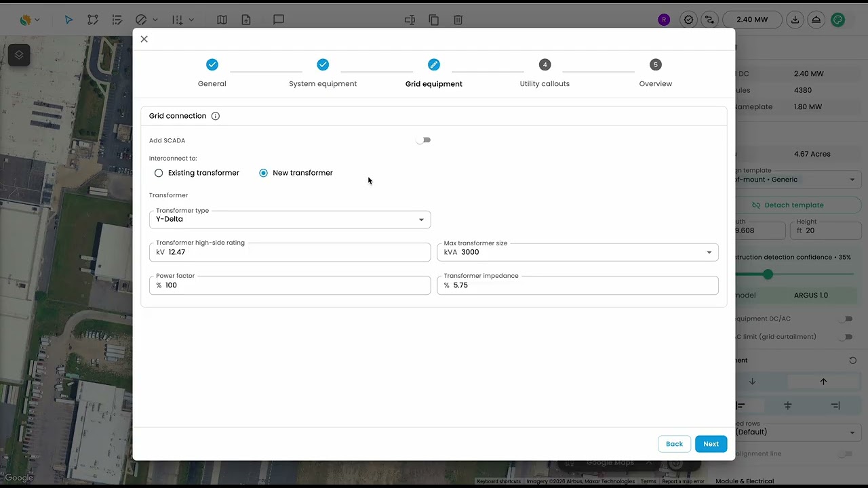Image resolution: width=868 pixels, height=488 pixels.
Task: Edit Transformer high-side rating field
Action: pyautogui.click(x=290, y=252)
